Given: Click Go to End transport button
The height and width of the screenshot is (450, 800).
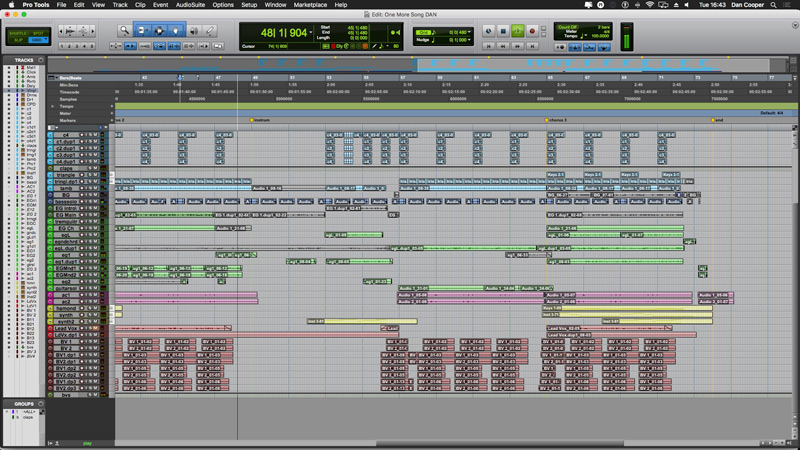Looking at the screenshot, I should (532, 46).
